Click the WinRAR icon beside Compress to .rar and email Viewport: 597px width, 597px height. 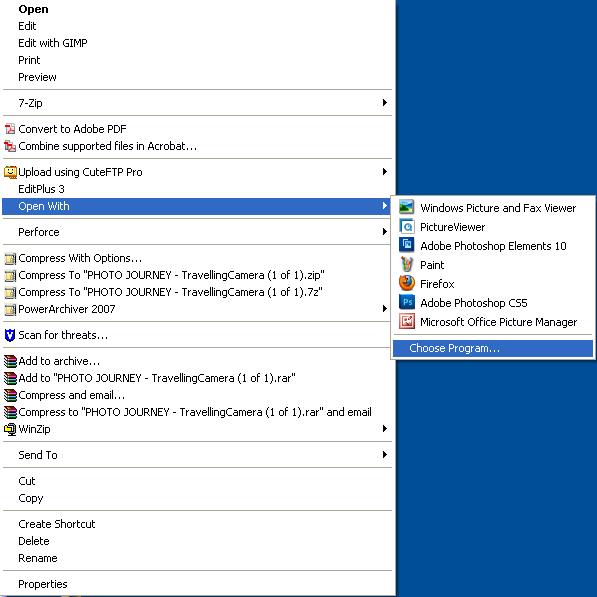click(10, 412)
